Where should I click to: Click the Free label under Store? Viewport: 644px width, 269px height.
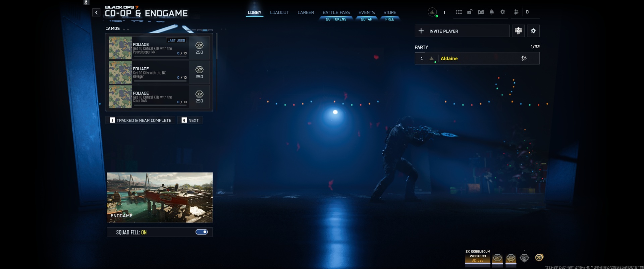click(390, 19)
